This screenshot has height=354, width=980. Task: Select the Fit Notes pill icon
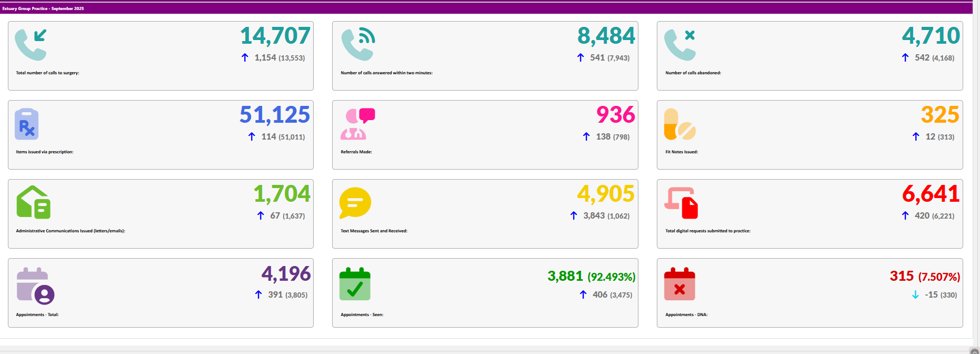(x=679, y=124)
